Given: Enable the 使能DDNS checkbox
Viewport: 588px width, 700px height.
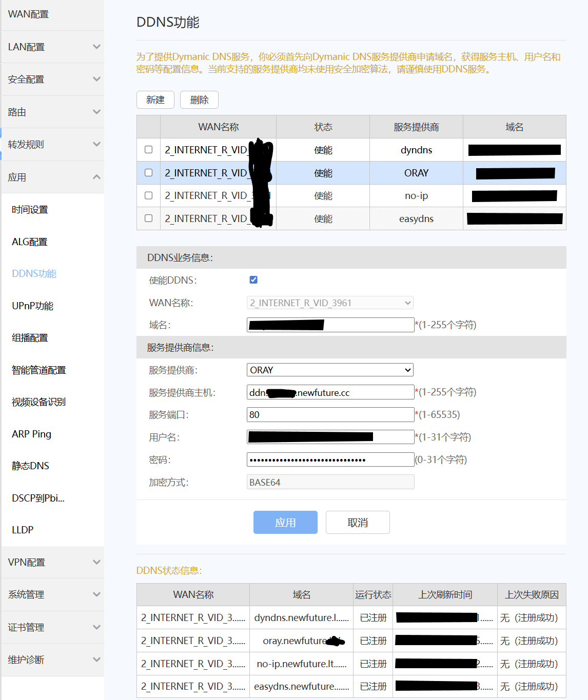Looking at the screenshot, I should 253,279.
